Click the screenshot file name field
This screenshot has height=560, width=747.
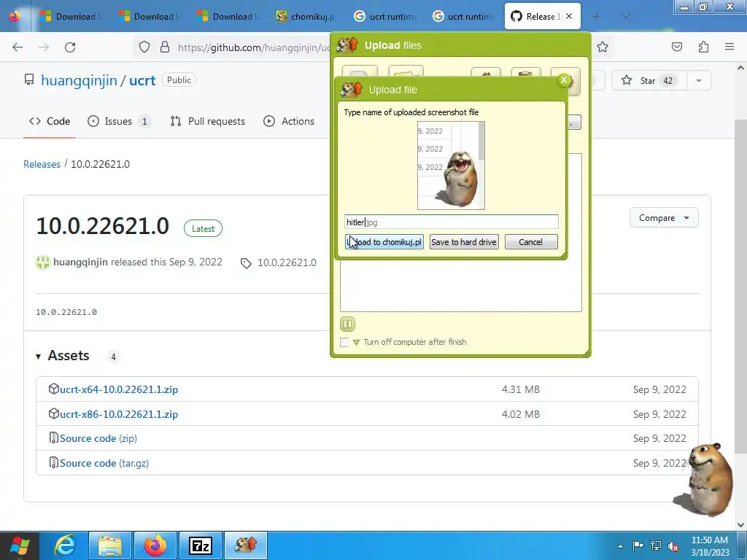pyautogui.click(x=451, y=222)
